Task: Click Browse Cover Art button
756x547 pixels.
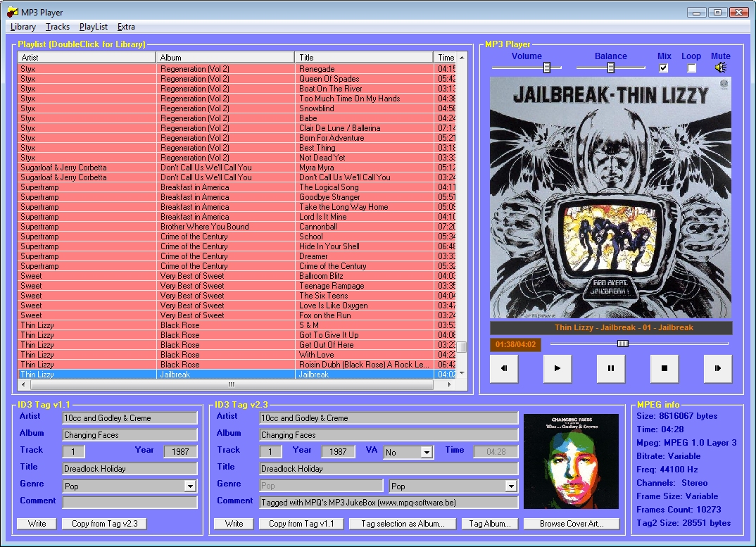Action: point(572,523)
